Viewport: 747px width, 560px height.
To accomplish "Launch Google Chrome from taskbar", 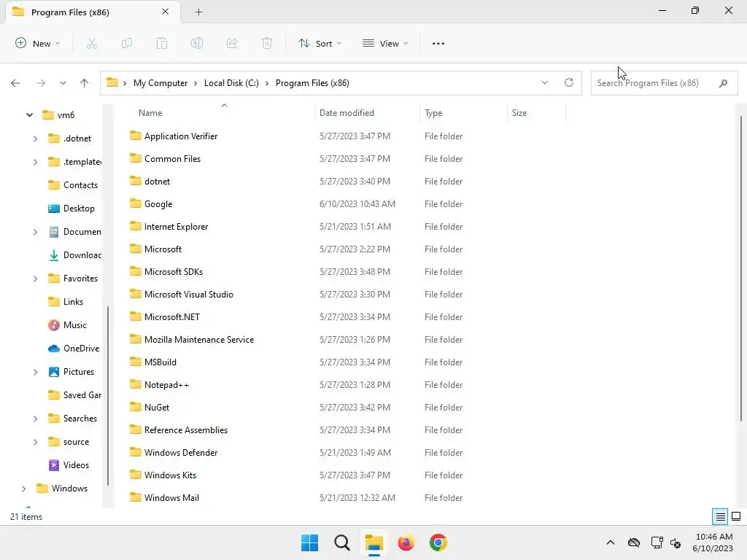I will pyautogui.click(x=438, y=542).
